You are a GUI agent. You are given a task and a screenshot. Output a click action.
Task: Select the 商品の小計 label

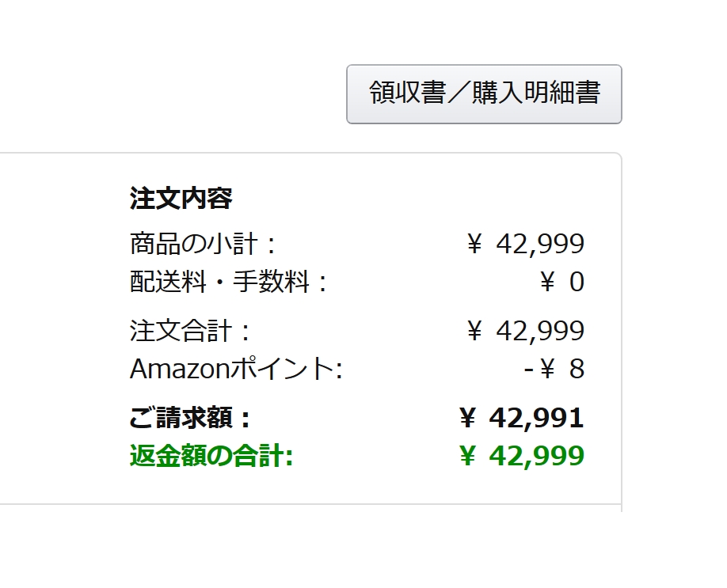201,244
